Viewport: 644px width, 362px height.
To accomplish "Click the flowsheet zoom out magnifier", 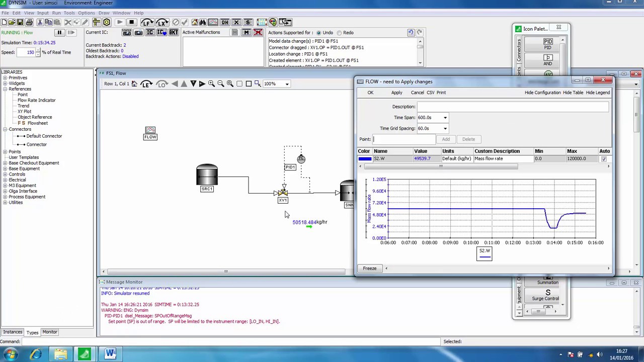I will coord(220,84).
